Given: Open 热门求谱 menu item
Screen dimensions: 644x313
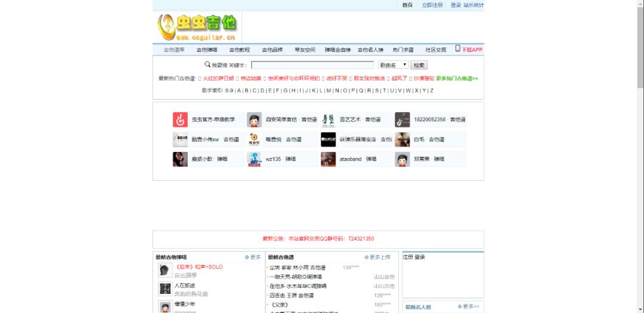Looking at the screenshot, I should (x=403, y=49).
